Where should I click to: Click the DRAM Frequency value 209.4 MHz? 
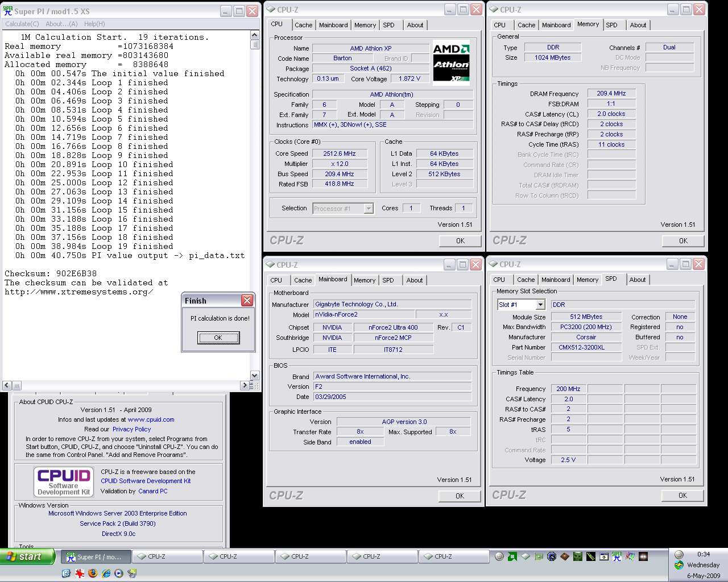pos(611,93)
